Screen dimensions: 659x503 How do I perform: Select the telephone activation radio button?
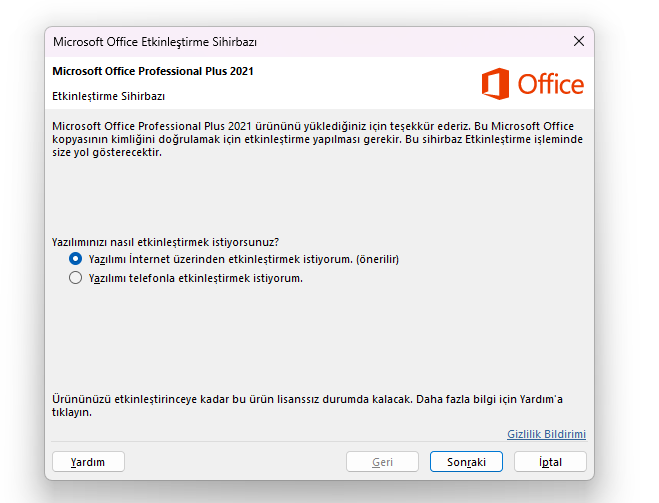[x=76, y=278]
